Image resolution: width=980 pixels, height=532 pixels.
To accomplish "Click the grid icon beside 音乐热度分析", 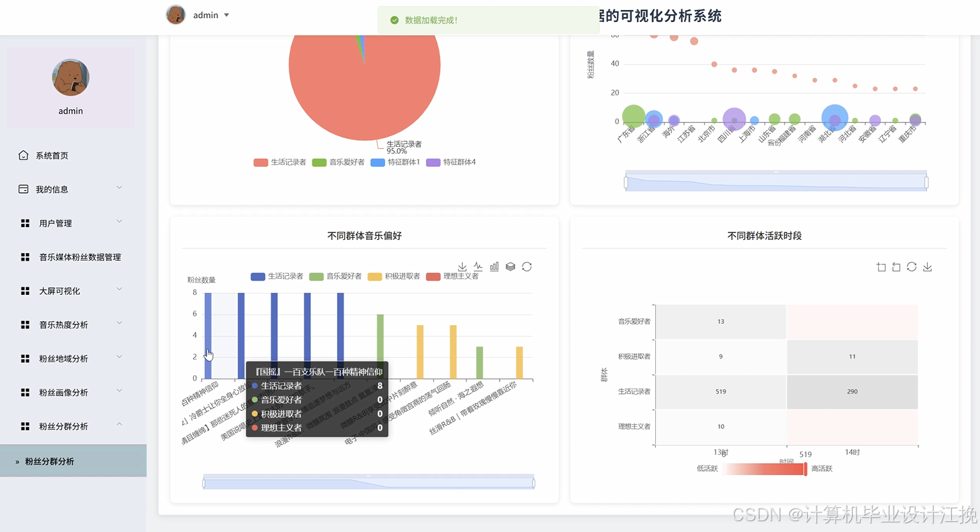I will pos(25,325).
